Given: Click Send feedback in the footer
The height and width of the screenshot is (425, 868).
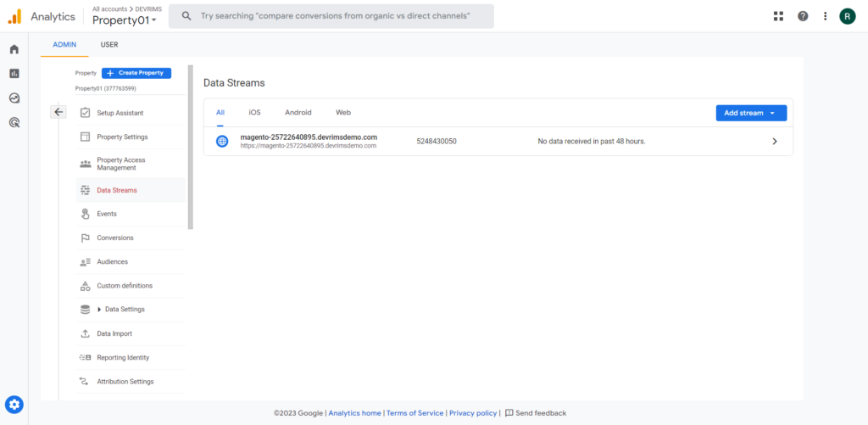Looking at the screenshot, I should 536,413.
